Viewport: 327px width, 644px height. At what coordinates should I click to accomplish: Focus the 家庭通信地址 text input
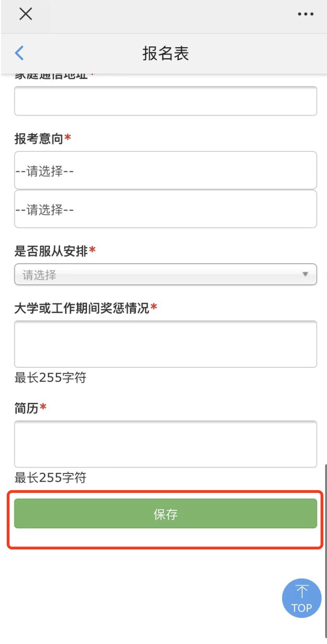point(165,101)
